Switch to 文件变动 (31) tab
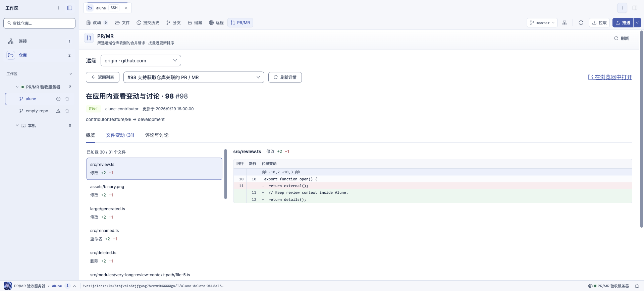The height and width of the screenshot is (291, 644). (x=120, y=135)
